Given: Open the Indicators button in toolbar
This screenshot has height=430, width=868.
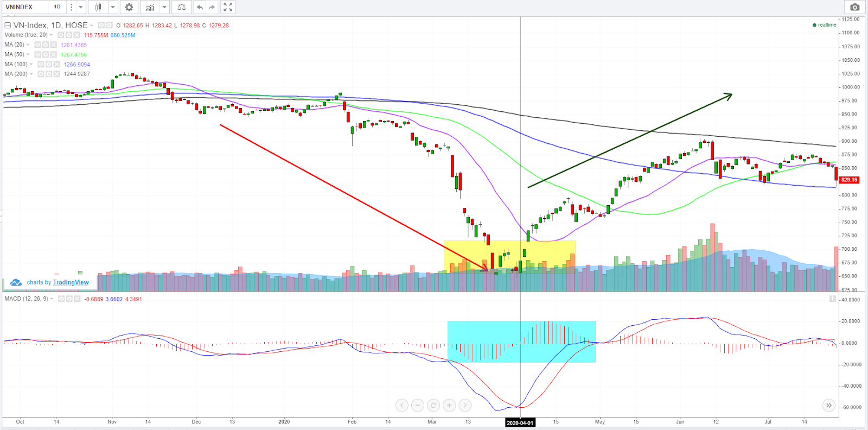Looking at the screenshot, I should [x=150, y=7].
